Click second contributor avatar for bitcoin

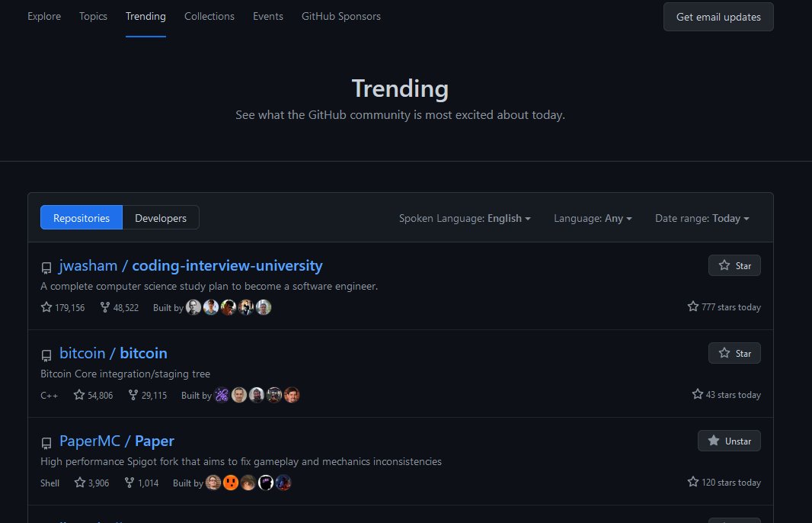tap(238, 395)
